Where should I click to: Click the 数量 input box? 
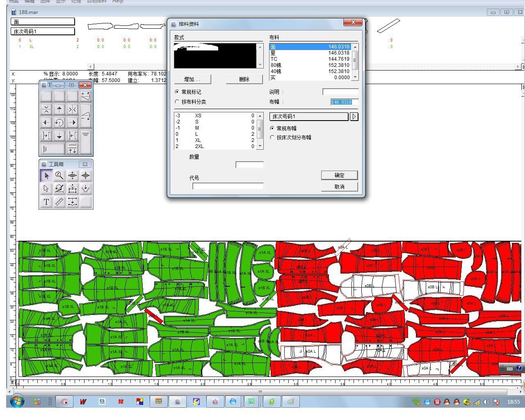(x=249, y=165)
